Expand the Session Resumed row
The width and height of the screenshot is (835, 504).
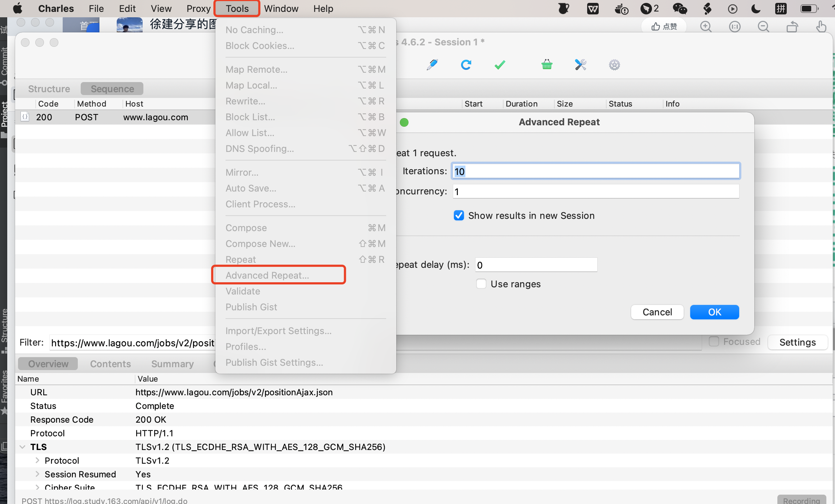point(37,474)
